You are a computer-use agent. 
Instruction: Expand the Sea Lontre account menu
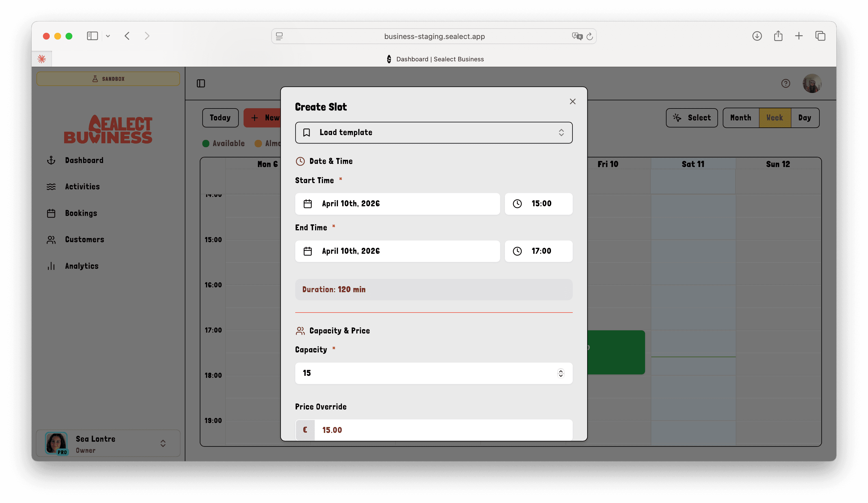pos(163,443)
